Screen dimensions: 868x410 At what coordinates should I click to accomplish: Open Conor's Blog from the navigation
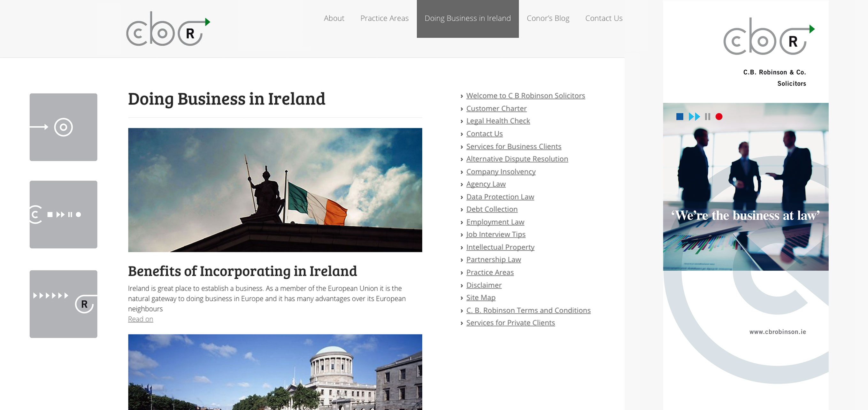click(x=548, y=18)
